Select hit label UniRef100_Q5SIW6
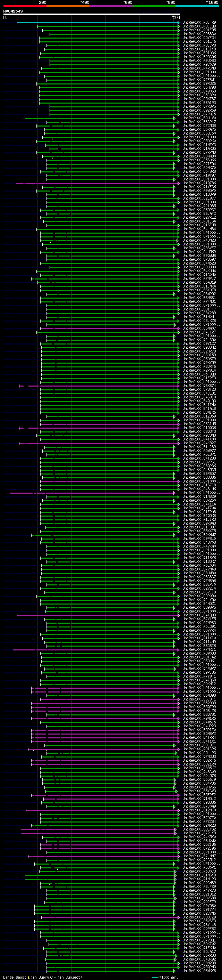Image resolution: width=222 pixels, height=980 pixels. [199, 845]
